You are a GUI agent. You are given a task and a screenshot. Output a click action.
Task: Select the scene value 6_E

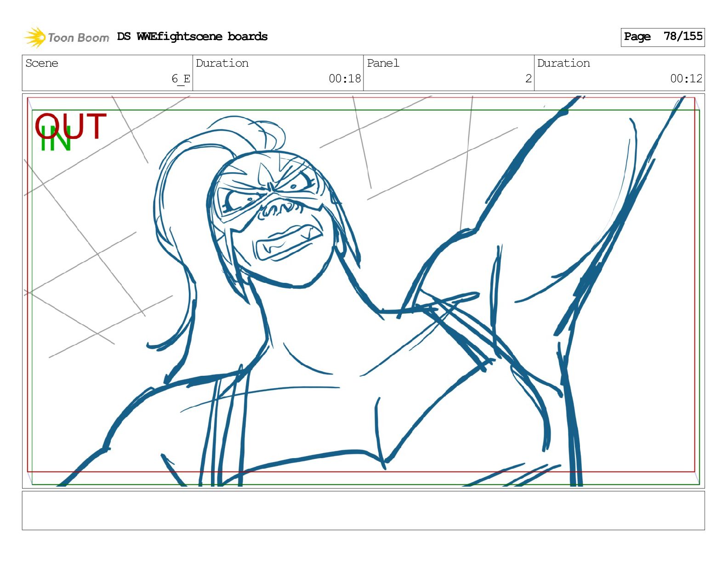pyautogui.click(x=181, y=79)
